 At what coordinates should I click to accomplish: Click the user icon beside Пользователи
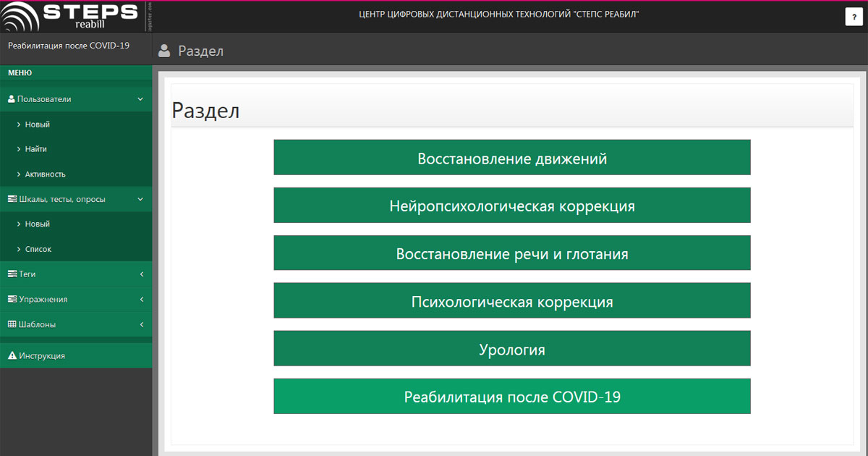[12, 99]
